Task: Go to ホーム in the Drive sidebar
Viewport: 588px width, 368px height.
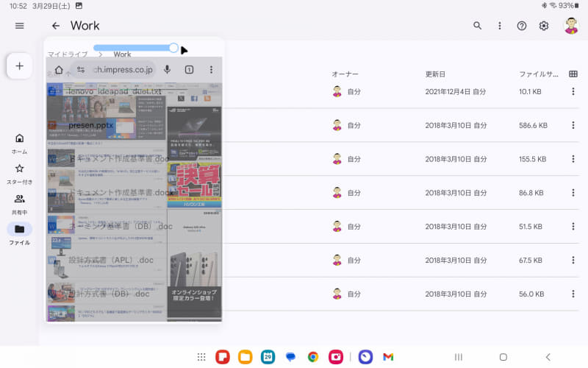Action: point(20,144)
